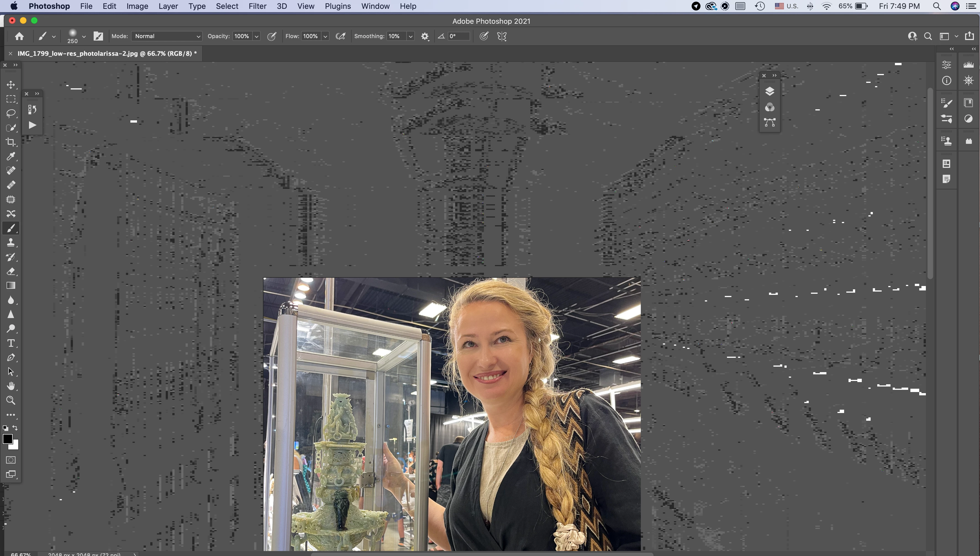Select the Crop tool

[x=11, y=142]
